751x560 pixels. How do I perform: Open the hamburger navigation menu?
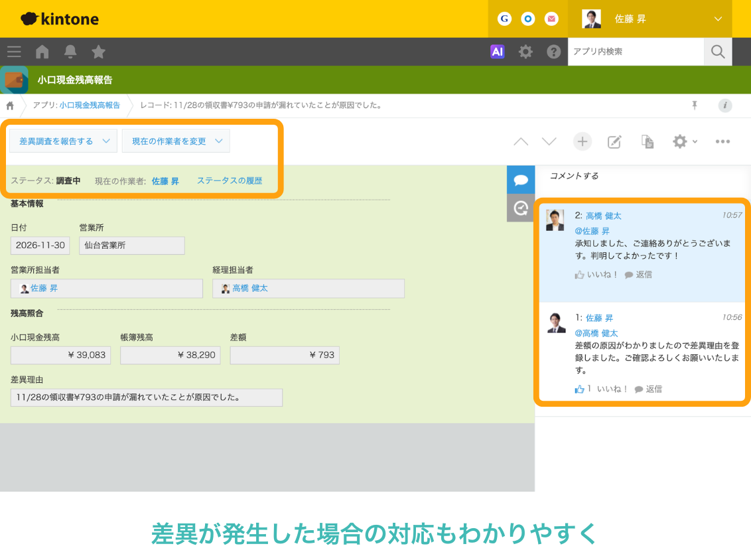click(x=14, y=51)
